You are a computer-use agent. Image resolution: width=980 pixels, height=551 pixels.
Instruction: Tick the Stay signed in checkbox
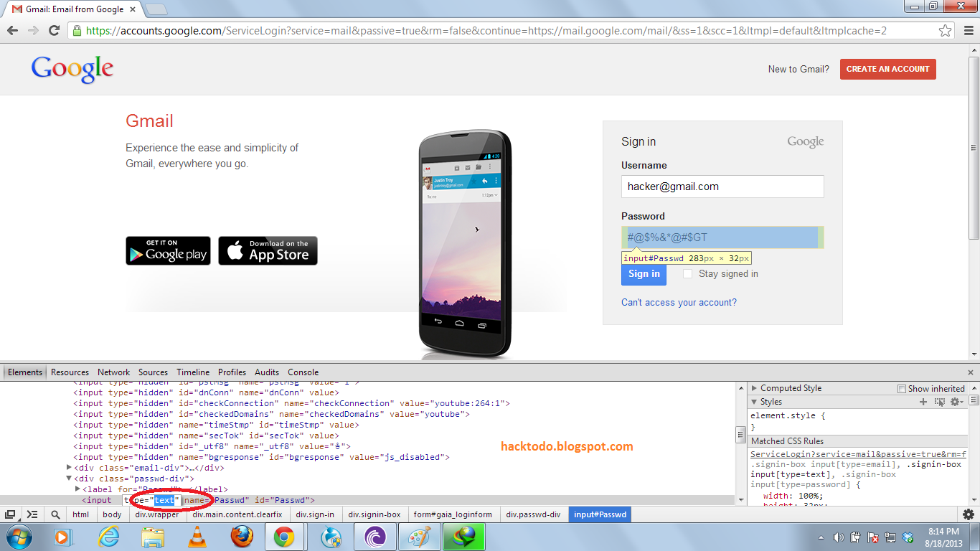click(x=687, y=274)
